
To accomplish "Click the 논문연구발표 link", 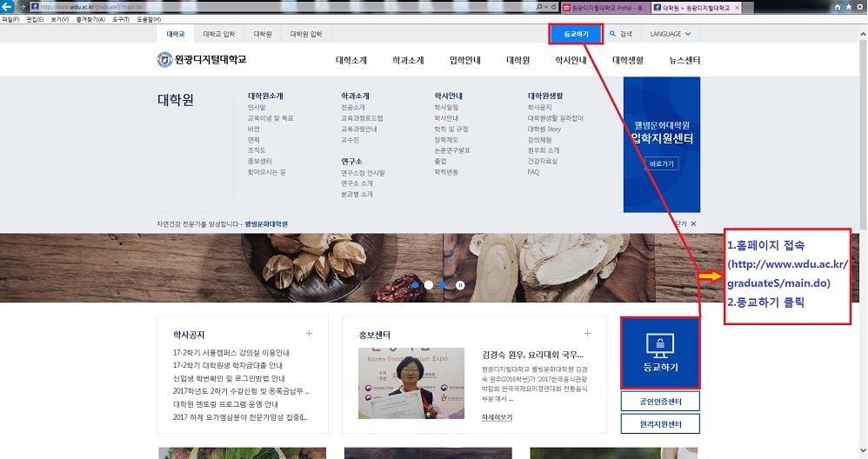I will pos(452,150).
